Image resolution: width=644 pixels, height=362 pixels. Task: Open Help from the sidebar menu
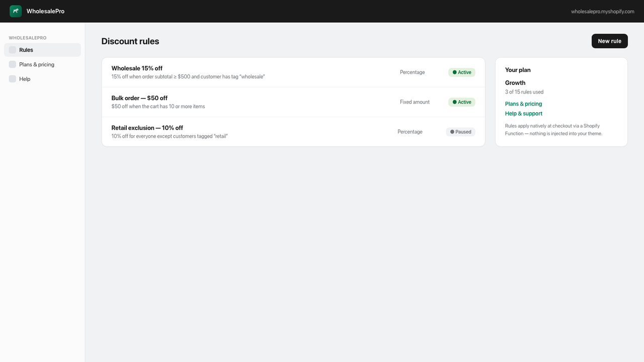coord(42,79)
